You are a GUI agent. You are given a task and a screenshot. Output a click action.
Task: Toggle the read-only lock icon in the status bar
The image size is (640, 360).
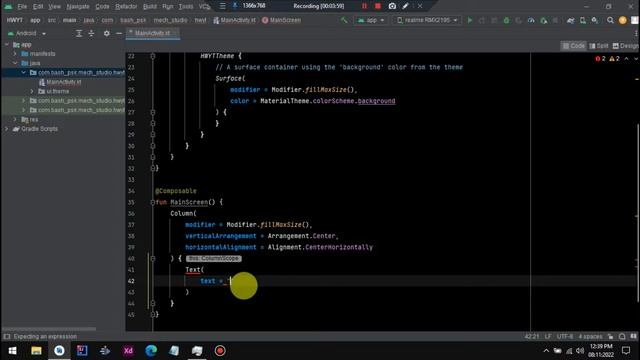[610, 336]
